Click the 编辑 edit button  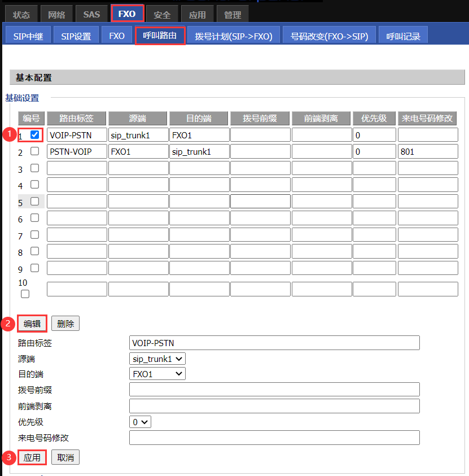pyautogui.click(x=32, y=324)
